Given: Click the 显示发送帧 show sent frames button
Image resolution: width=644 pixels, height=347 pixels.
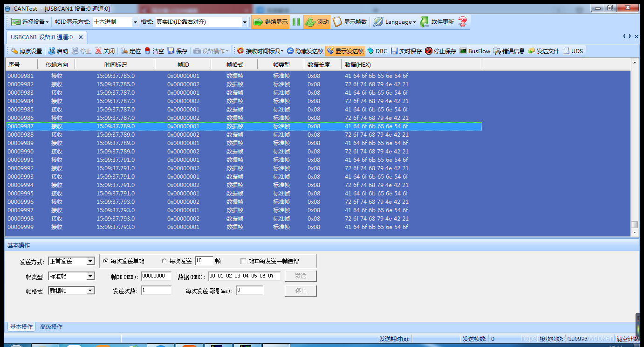Looking at the screenshot, I should [345, 51].
